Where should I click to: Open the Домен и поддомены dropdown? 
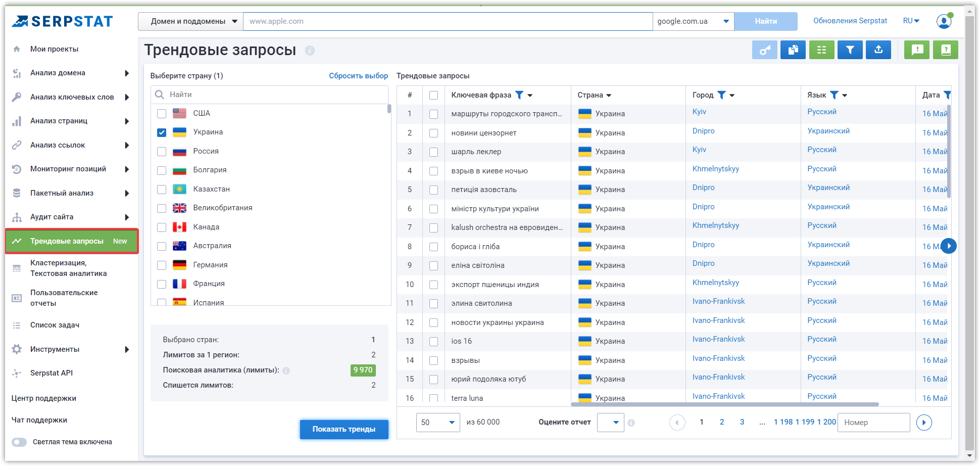[190, 21]
